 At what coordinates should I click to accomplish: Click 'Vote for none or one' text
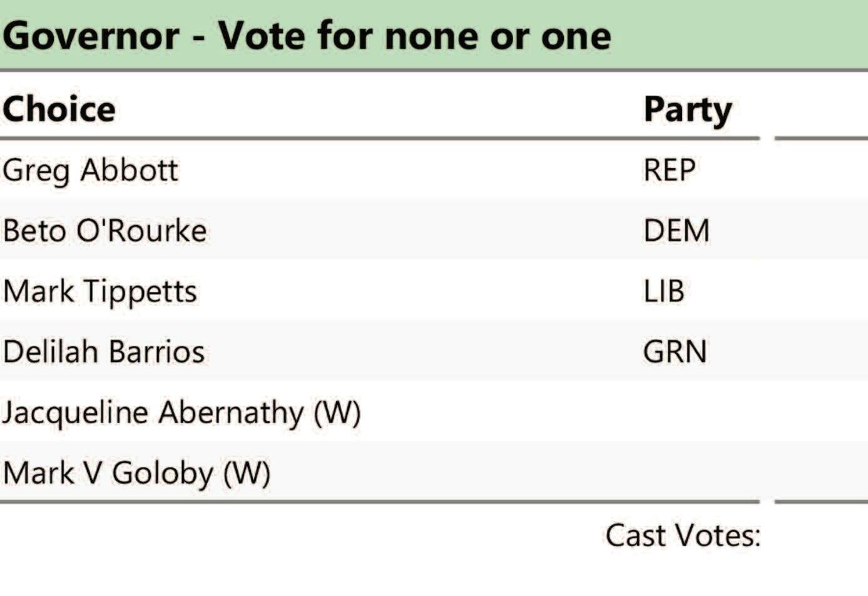[414, 36]
